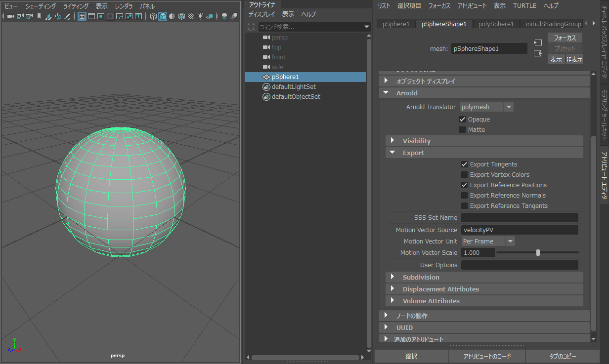The height and width of the screenshot is (364, 609).
Task: Adjust the Motion Vector Scale slider
Action: click(538, 252)
